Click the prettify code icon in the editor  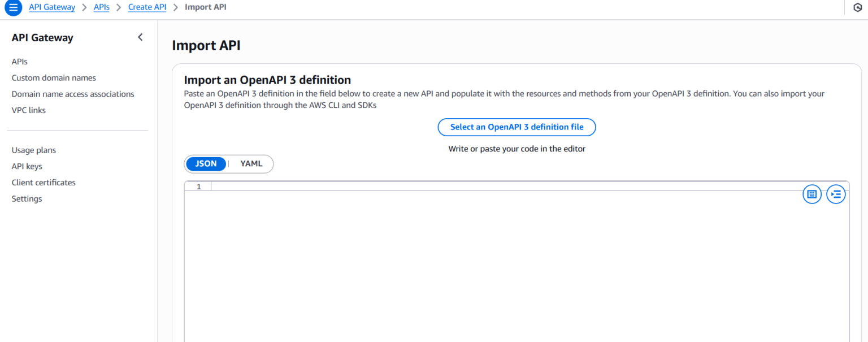pyautogui.click(x=812, y=194)
